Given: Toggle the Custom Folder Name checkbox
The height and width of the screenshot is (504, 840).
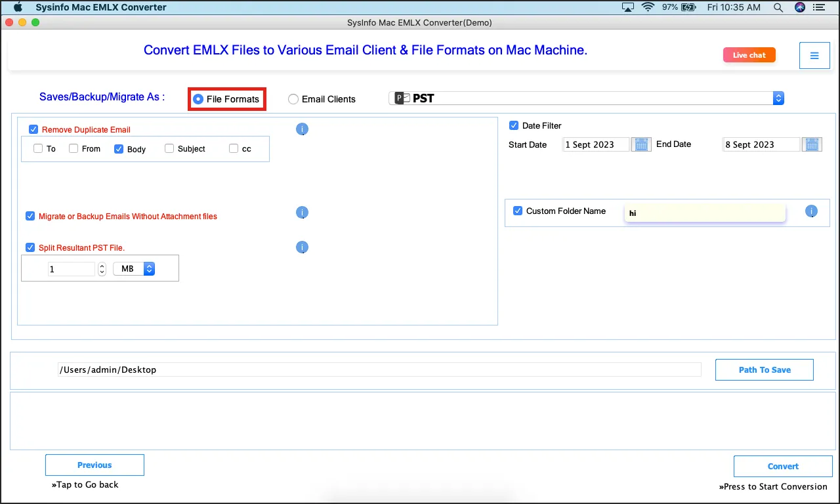Looking at the screenshot, I should point(518,211).
